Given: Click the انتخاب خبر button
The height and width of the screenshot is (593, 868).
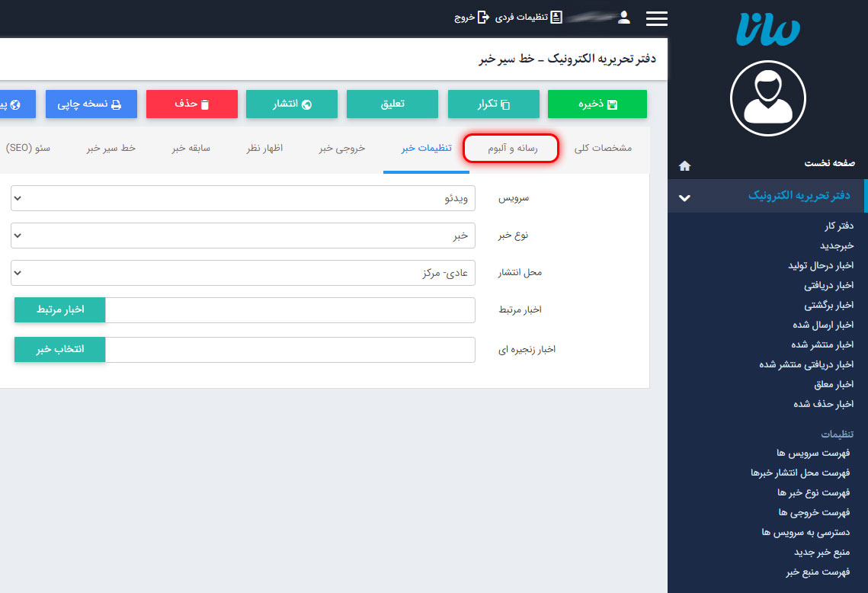Looking at the screenshot, I should [x=59, y=349].
